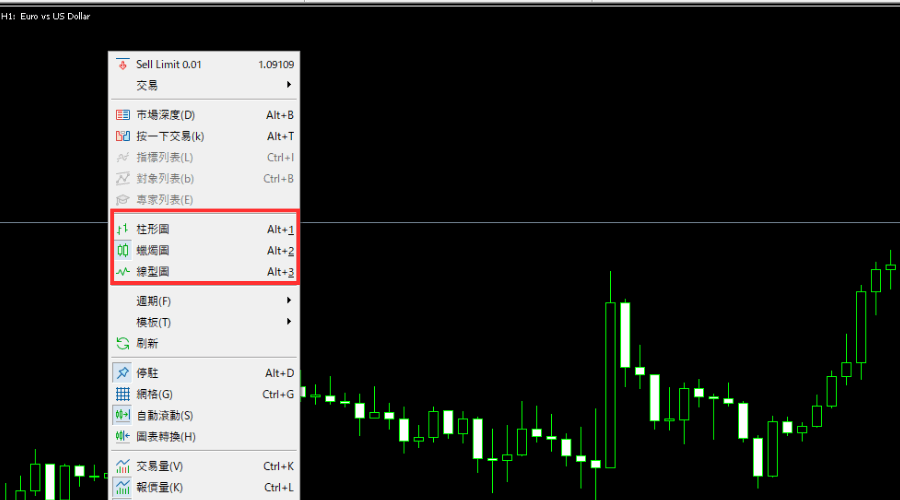Choose 報價量(K) from the context menu
This screenshot has width=900, height=500.
coord(204,487)
